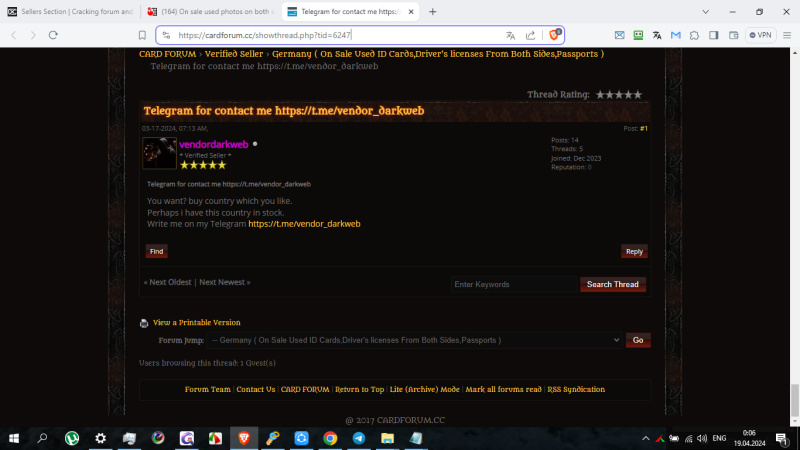800x450 pixels.
Task: Toggle the VPN button in the toolbar
Action: (x=760, y=35)
